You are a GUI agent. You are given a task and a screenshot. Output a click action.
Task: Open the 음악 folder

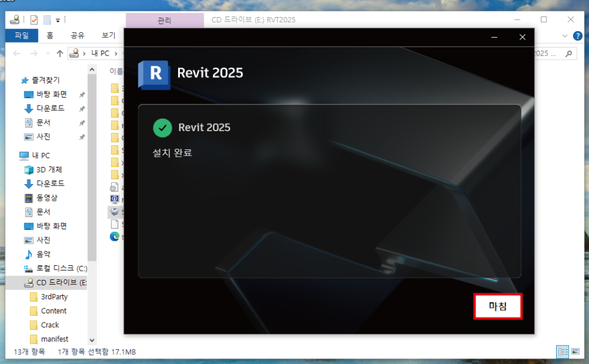click(43, 254)
